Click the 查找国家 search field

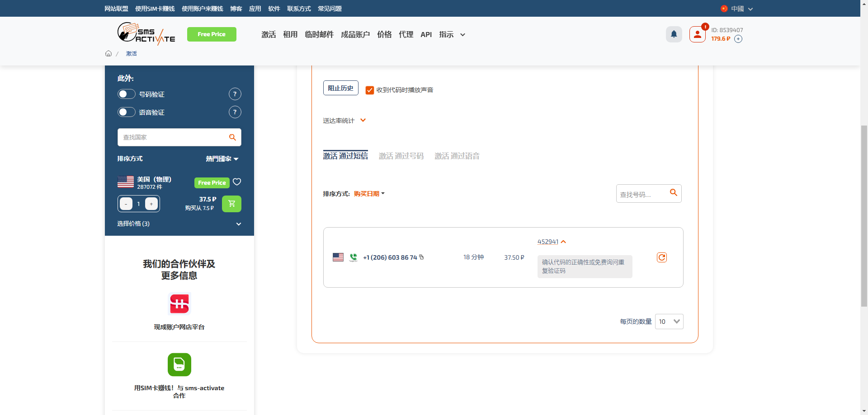(x=179, y=137)
